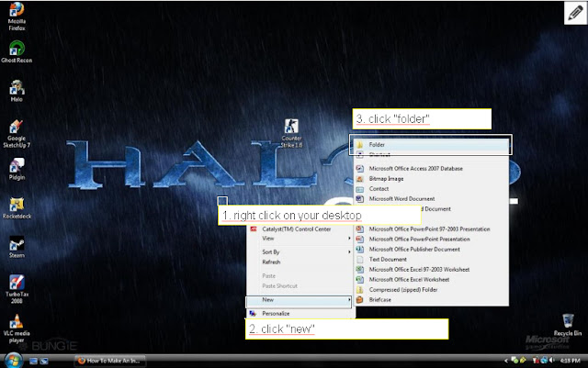Click the Google SketchUp 7 desktop icon
This screenshot has width=588, height=368.
click(17, 133)
